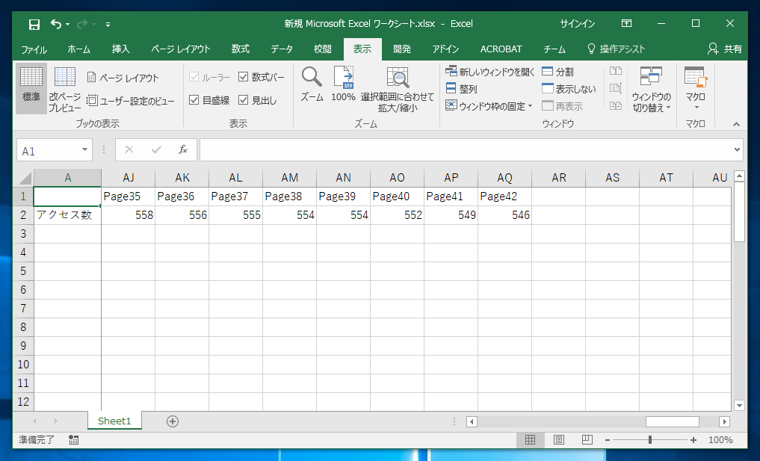Click the Undo arrow icon
Screen dimensions: 760x461
(x=56, y=24)
